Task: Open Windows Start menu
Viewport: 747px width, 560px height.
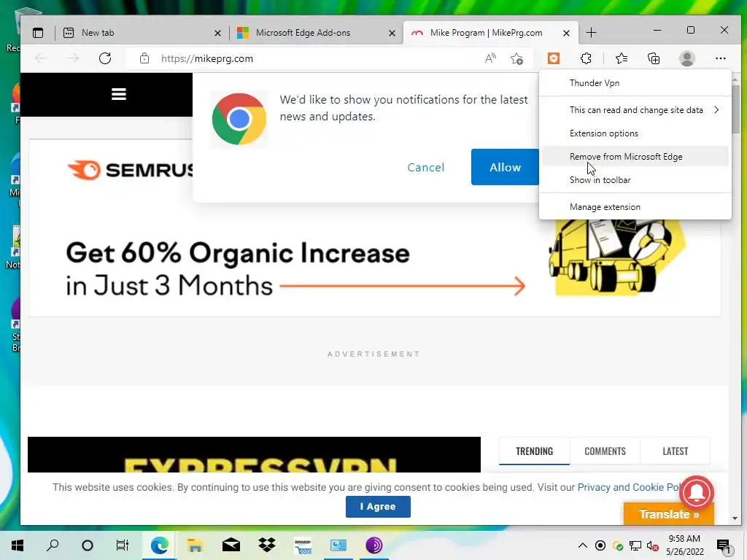Action: [18, 545]
